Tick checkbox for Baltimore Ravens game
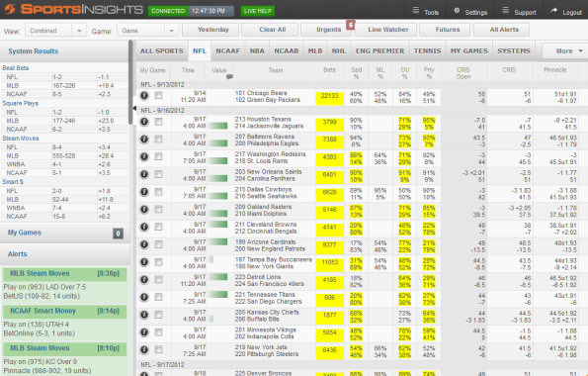Screen dimensions: 588x376 [159, 139]
